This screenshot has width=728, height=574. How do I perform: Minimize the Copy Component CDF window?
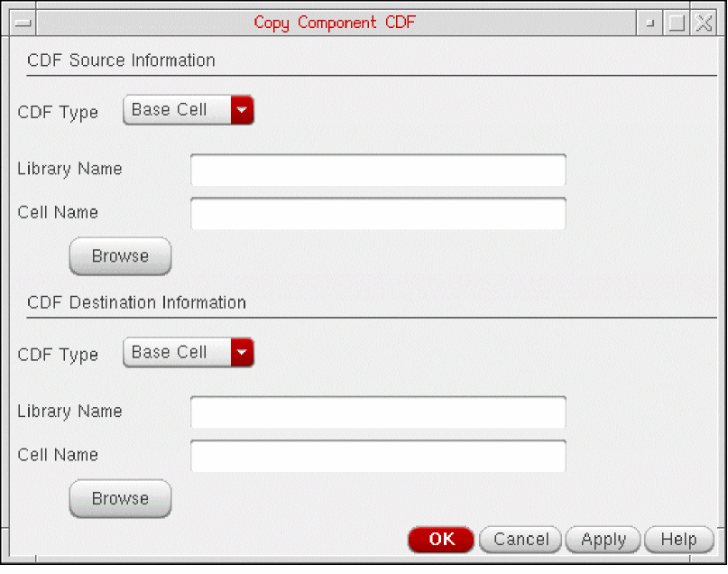tap(650, 23)
